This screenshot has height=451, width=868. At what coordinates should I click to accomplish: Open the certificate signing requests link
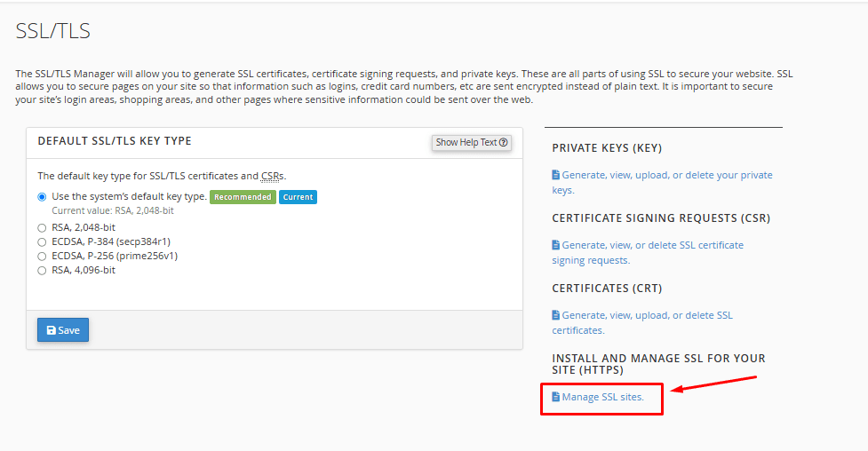[648, 252]
